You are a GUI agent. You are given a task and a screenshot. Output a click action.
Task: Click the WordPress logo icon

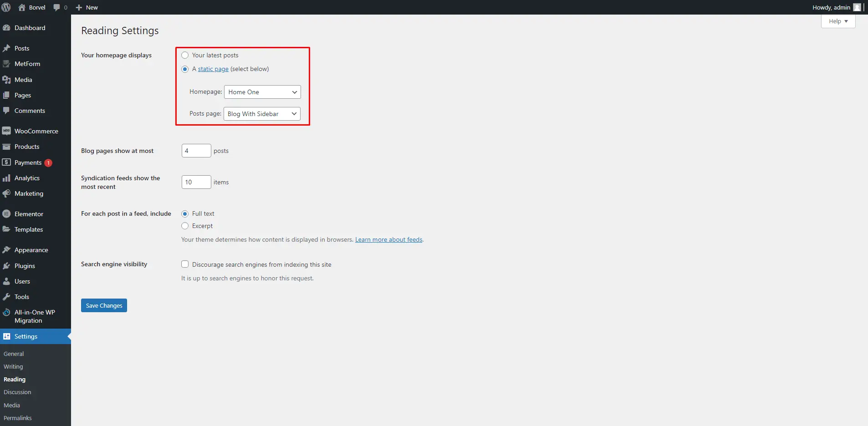6,7
